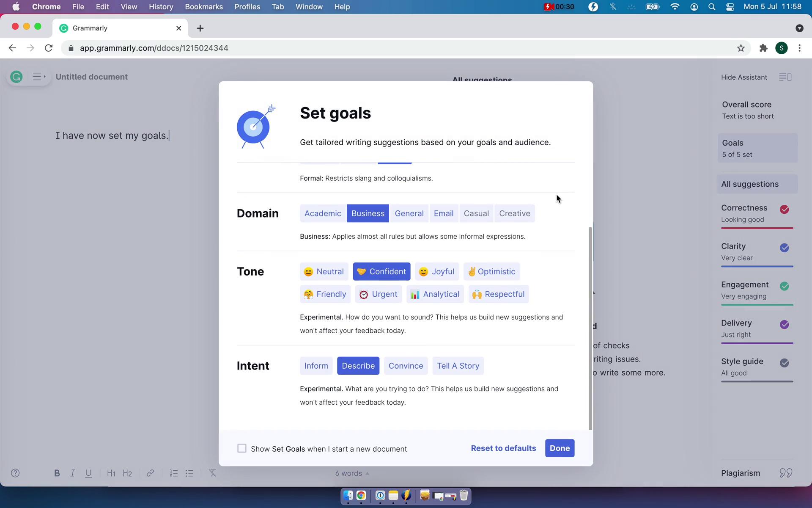Click the Italic formatting toolbar icon
Image resolution: width=812 pixels, height=508 pixels.
point(72,473)
